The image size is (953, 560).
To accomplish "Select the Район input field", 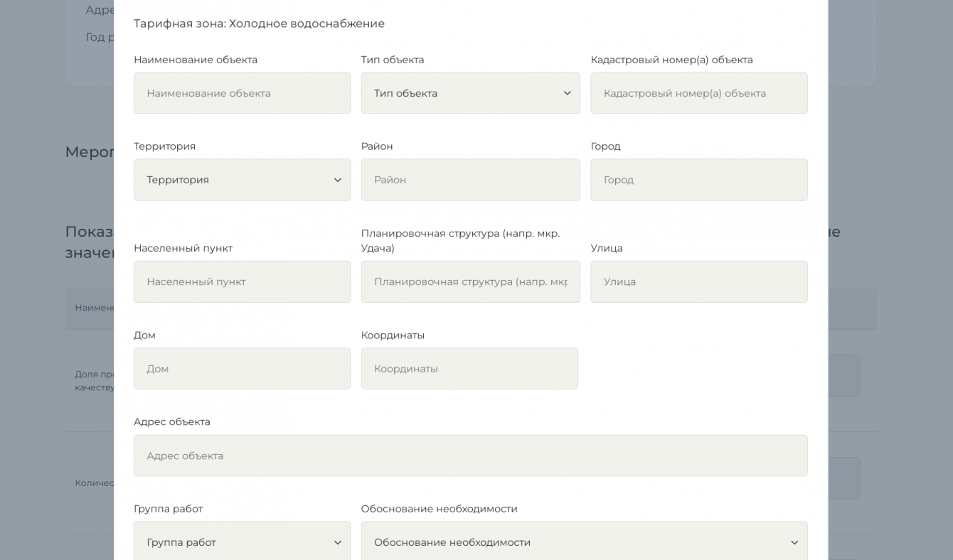I will point(470,181).
